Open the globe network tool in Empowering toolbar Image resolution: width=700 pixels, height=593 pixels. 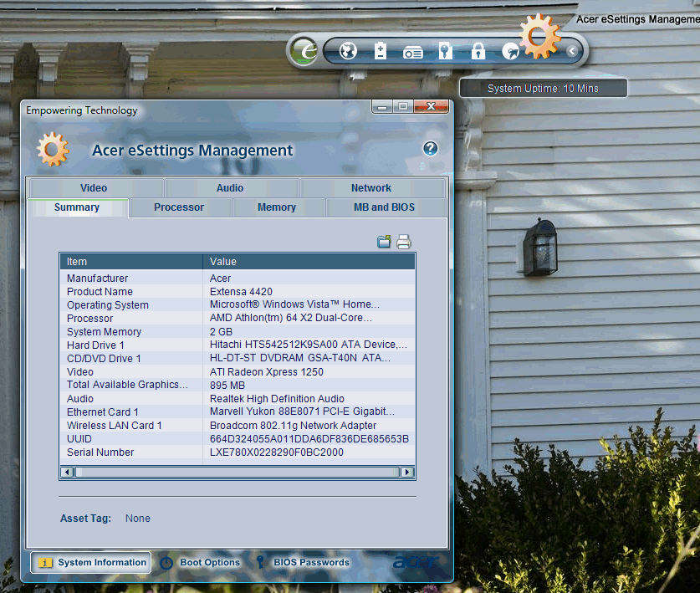pos(348,51)
